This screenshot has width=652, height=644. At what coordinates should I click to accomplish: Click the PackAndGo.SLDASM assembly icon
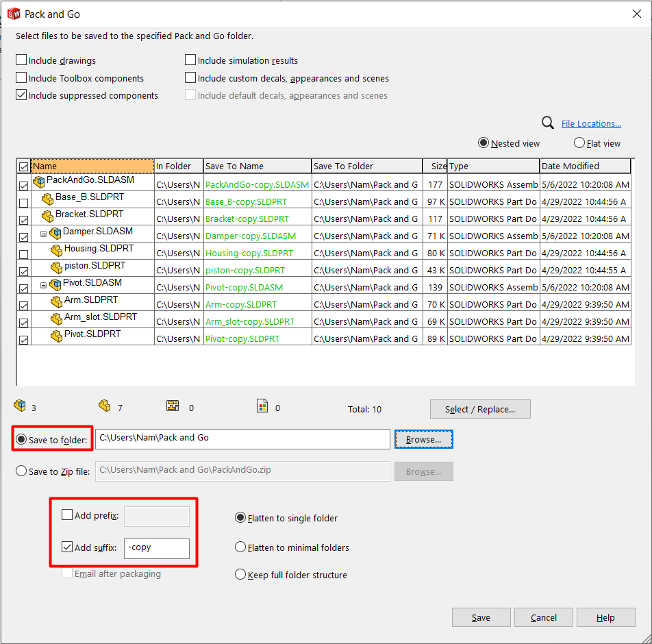[38, 182]
